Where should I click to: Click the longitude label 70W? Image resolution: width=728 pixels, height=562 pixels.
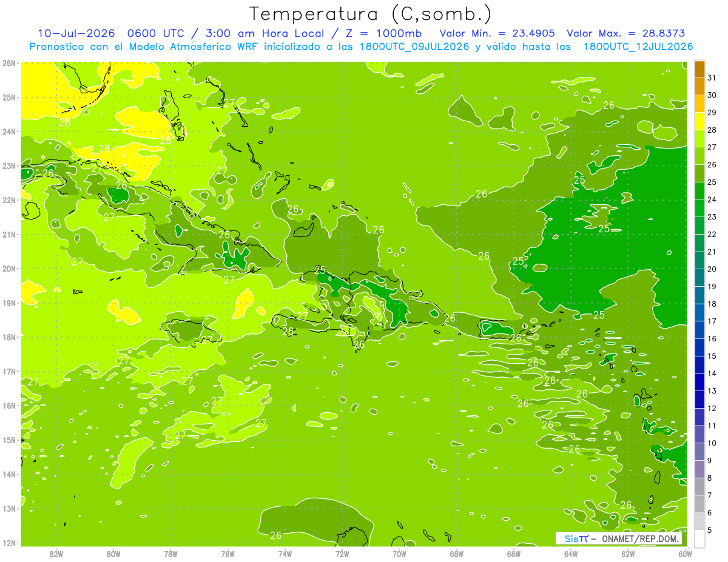click(399, 554)
